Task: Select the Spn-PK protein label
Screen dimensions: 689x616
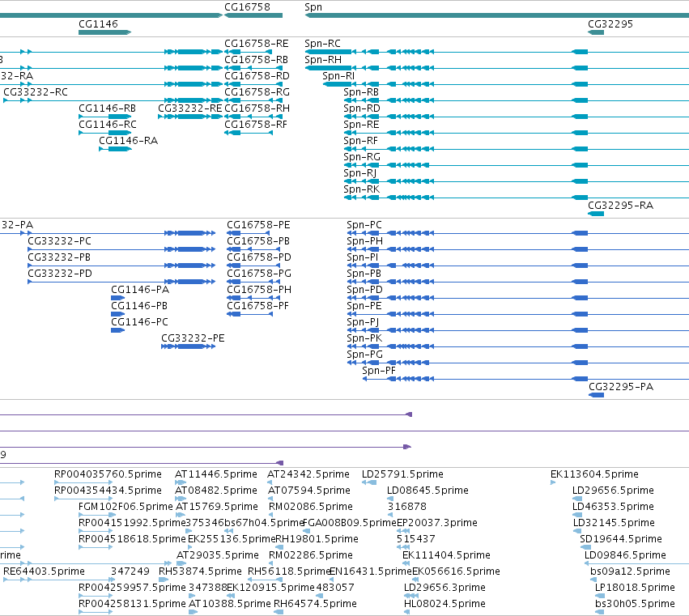Action: (364, 338)
